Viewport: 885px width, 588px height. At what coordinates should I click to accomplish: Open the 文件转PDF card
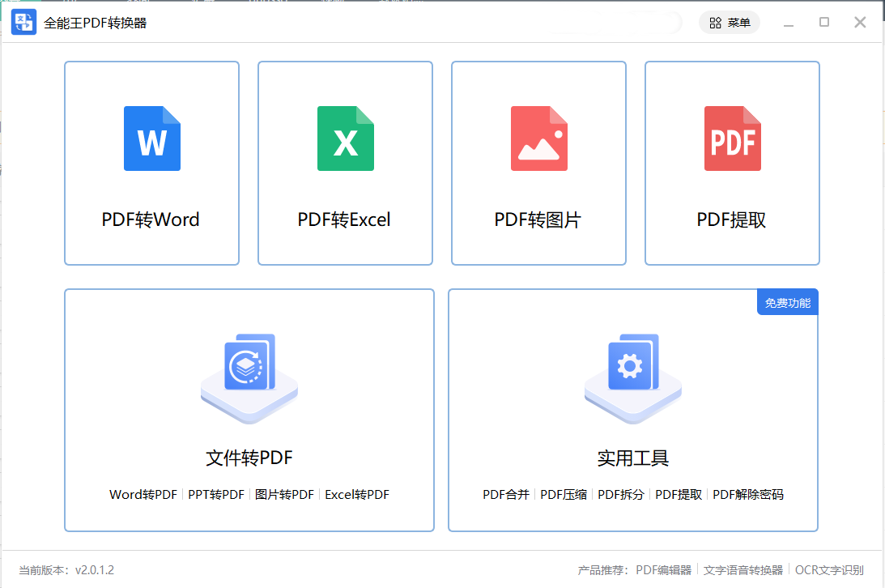(249, 409)
